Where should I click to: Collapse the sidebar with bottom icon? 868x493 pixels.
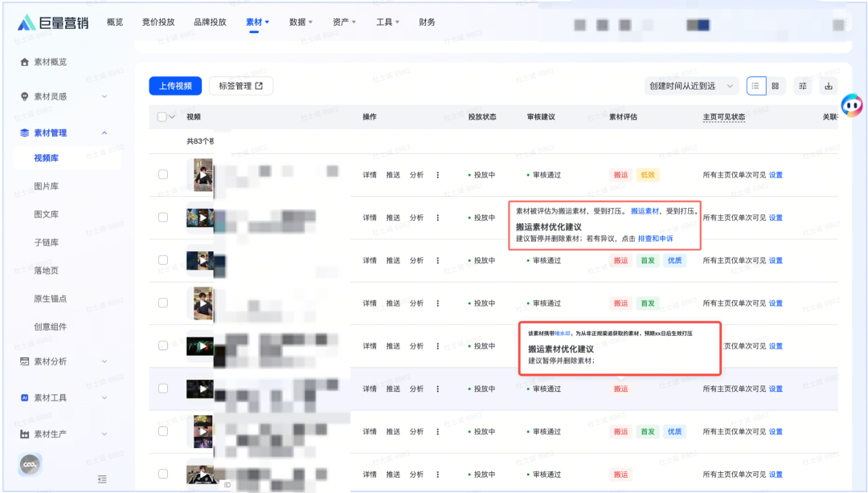[102, 479]
